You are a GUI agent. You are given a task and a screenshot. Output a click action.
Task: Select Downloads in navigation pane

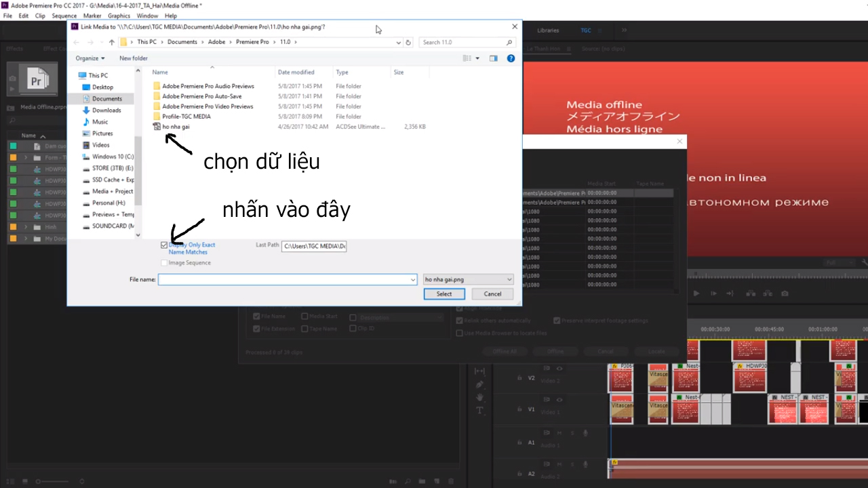(x=106, y=110)
